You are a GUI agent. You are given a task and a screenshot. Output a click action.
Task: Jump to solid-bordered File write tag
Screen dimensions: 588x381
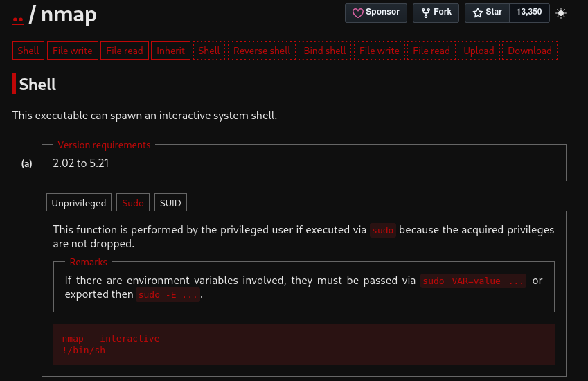[x=73, y=51]
